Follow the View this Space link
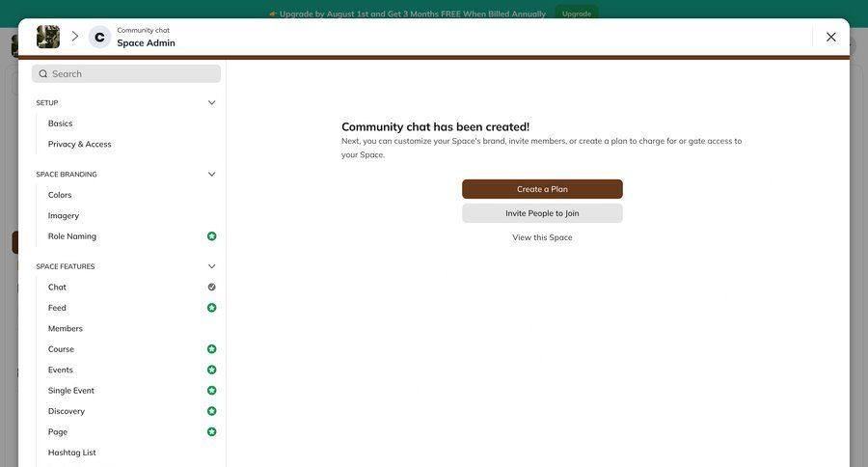Image resolution: width=868 pixels, height=467 pixels. click(542, 237)
